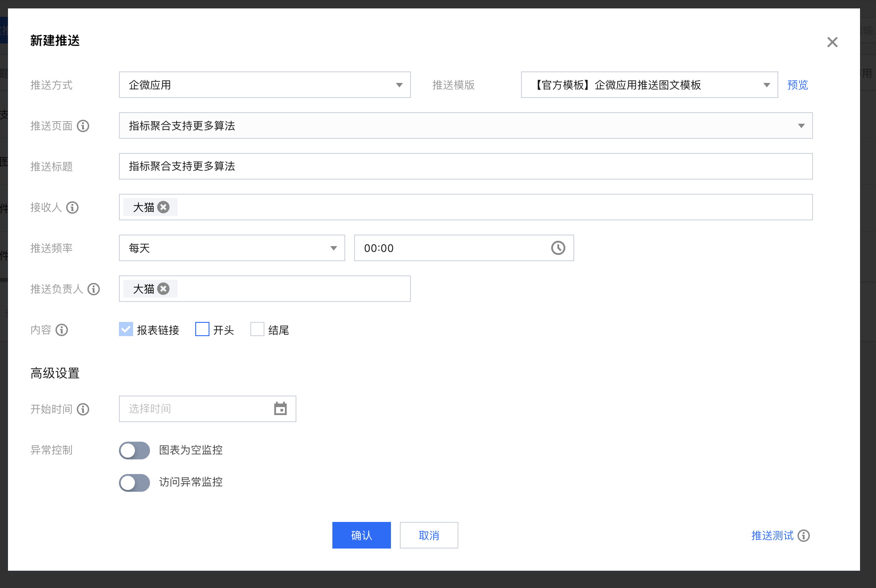
Task: Click into the 推送标题 text field
Action: pyautogui.click(x=465, y=166)
